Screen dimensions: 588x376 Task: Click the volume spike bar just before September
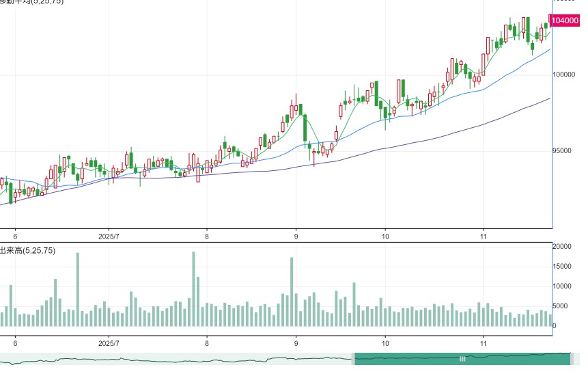(x=292, y=291)
